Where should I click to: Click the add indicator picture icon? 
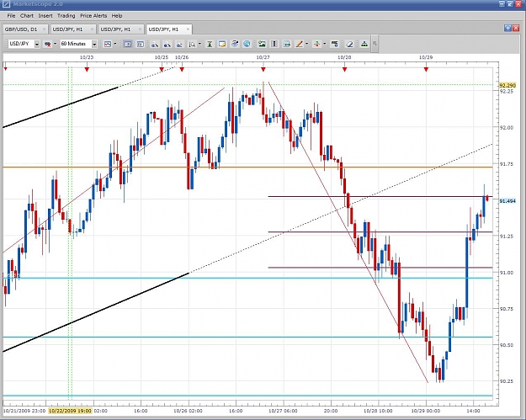pos(262,44)
